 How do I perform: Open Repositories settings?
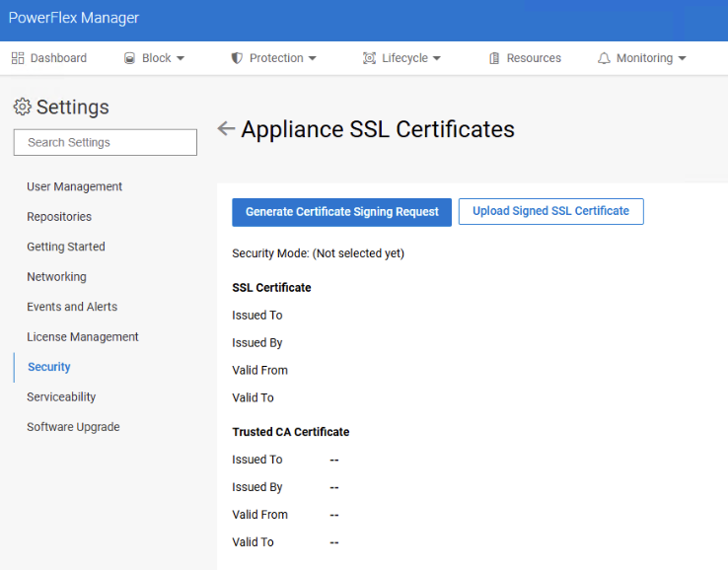coord(59,217)
